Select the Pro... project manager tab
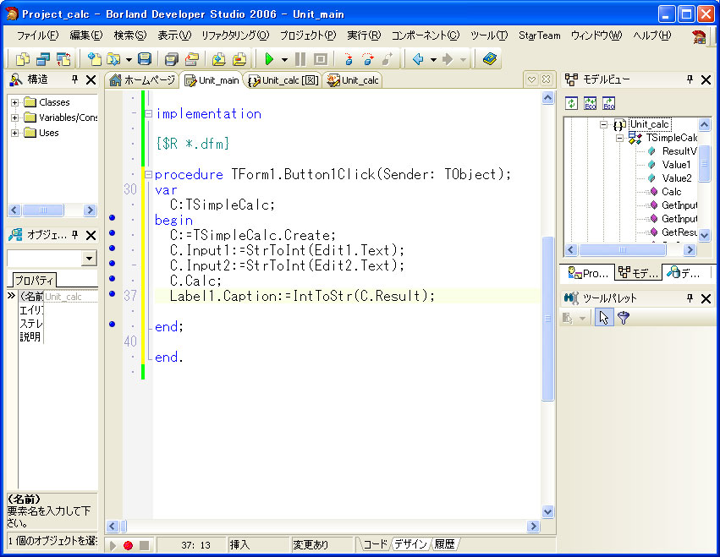This screenshot has width=720, height=557. click(x=588, y=273)
